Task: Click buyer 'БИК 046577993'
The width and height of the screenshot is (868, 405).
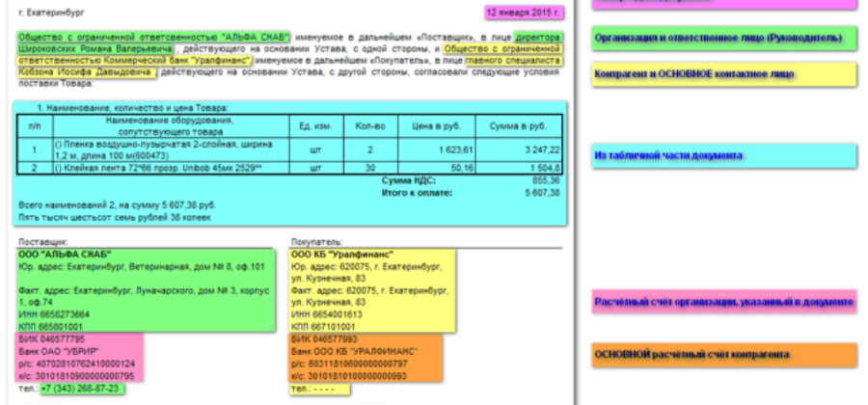Action: pyautogui.click(x=324, y=338)
